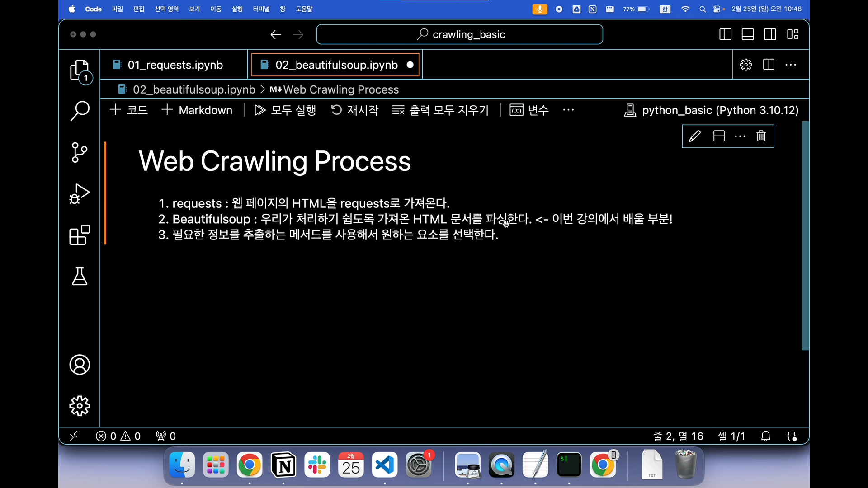
Task: Open the Run and Debug view
Action: click(x=80, y=194)
